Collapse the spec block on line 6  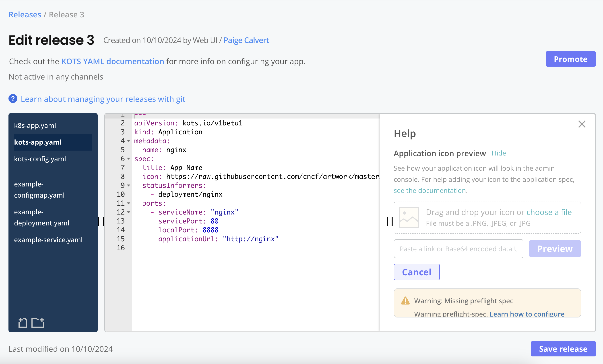point(128,159)
